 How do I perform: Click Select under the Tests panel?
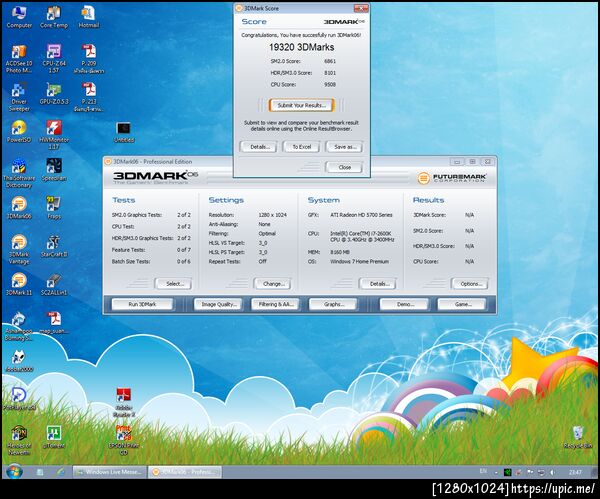[x=174, y=284]
